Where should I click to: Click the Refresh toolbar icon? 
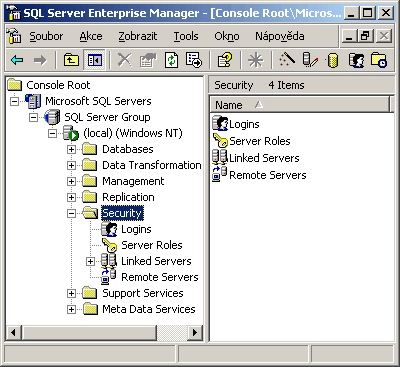coord(172,60)
